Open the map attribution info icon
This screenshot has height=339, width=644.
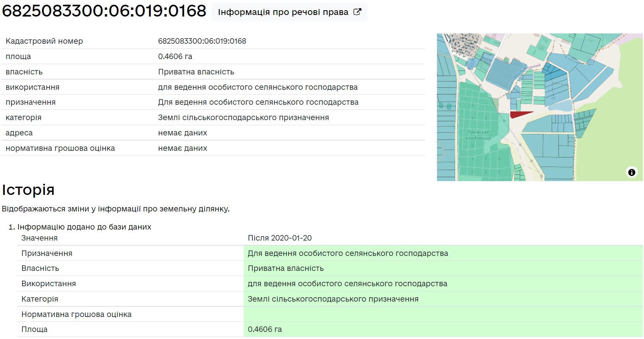click(x=631, y=172)
